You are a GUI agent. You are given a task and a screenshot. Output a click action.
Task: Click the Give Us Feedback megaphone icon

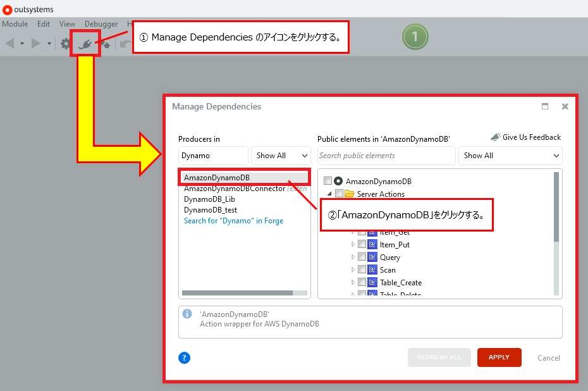pyautogui.click(x=495, y=137)
